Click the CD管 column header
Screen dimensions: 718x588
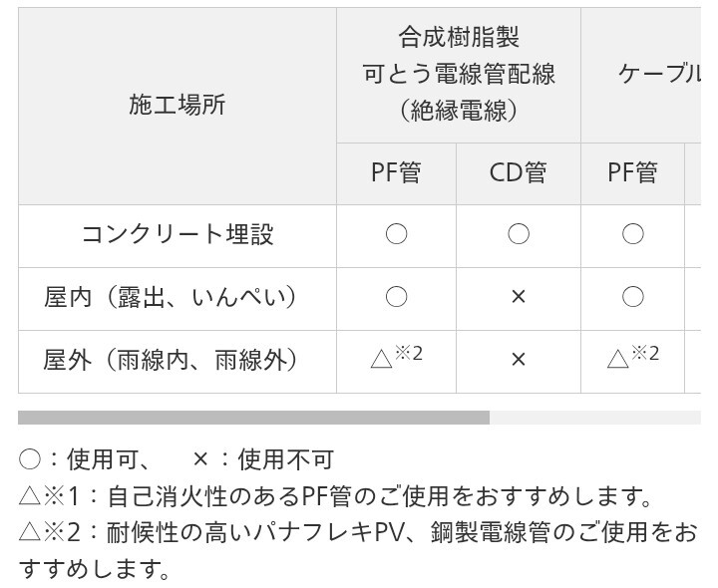pyautogui.click(x=518, y=173)
